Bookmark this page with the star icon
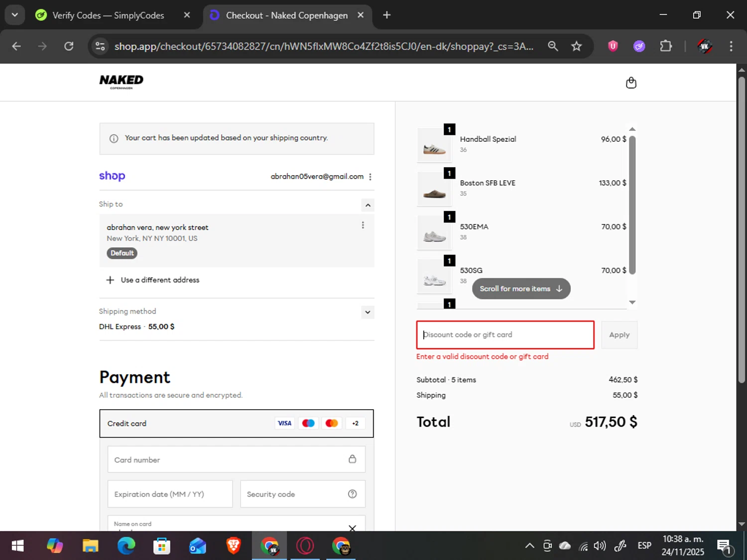Image resolution: width=747 pixels, height=560 pixels. point(576,46)
